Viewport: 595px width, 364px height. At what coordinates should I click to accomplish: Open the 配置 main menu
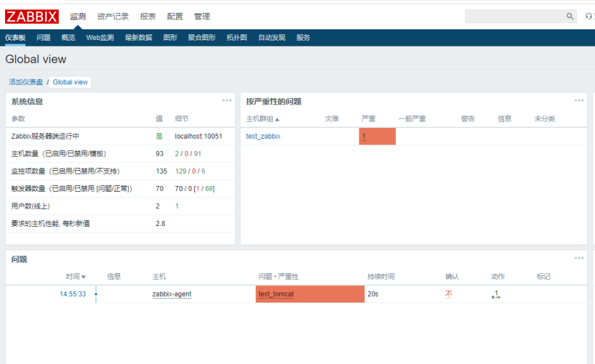[175, 16]
